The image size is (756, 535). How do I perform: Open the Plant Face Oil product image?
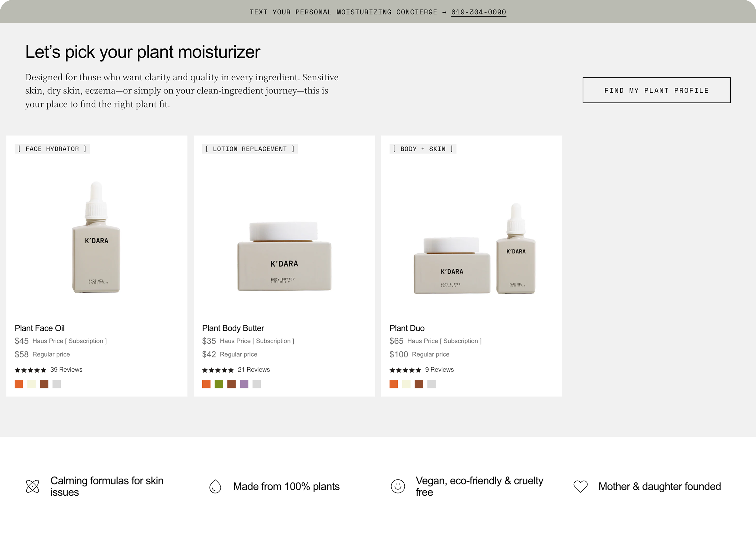96,237
